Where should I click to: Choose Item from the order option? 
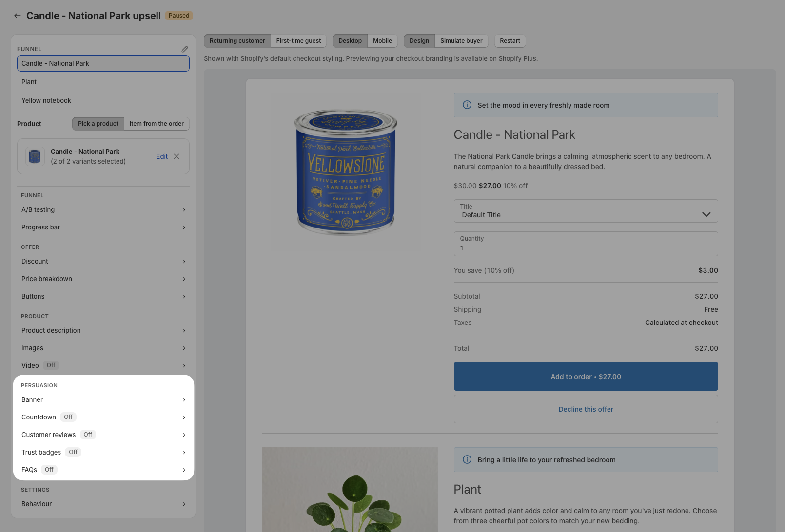click(157, 124)
